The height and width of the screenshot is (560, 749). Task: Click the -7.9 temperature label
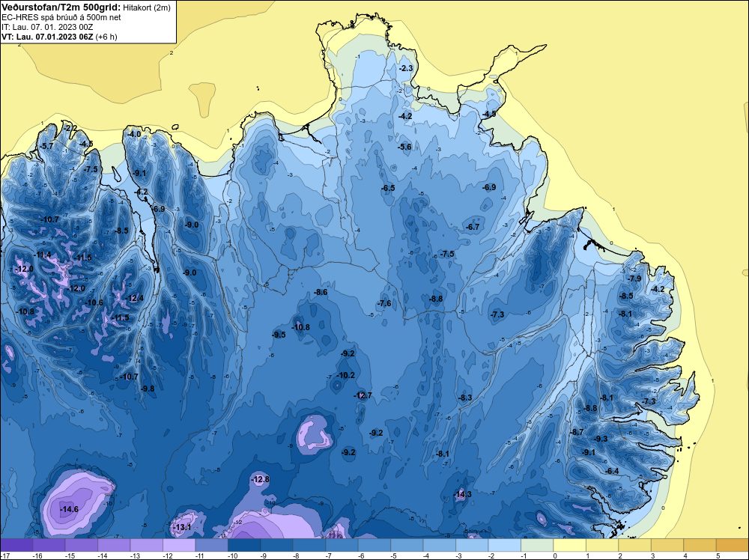(634, 279)
